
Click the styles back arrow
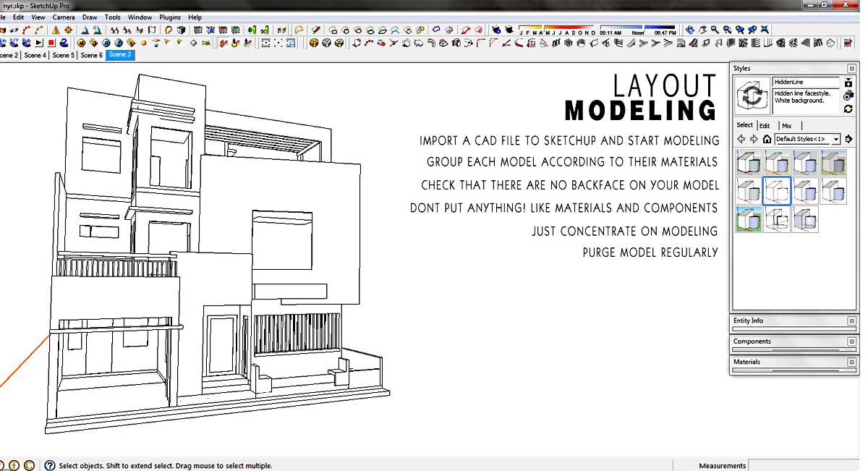pyautogui.click(x=741, y=139)
